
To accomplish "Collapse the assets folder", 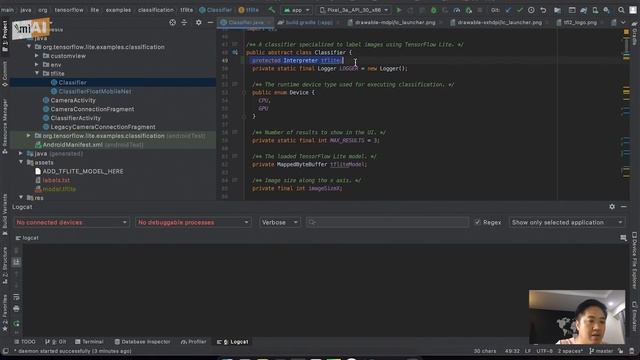I will (21, 162).
